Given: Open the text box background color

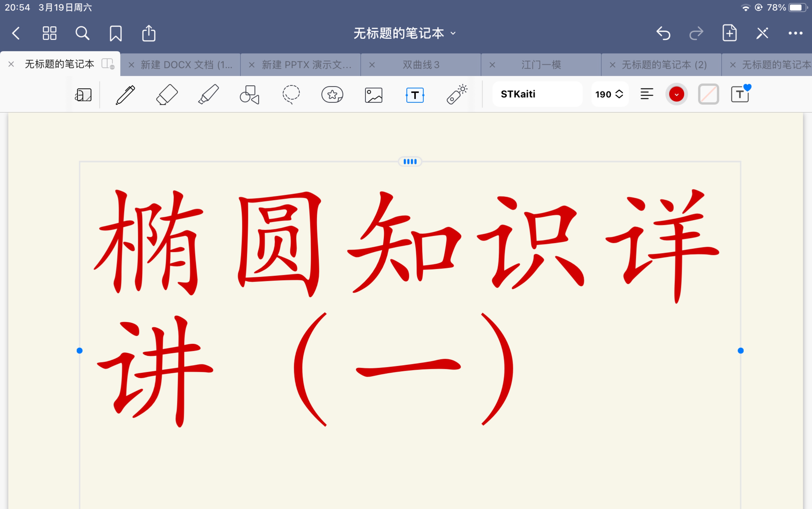Looking at the screenshot, I should click(708, 94).
